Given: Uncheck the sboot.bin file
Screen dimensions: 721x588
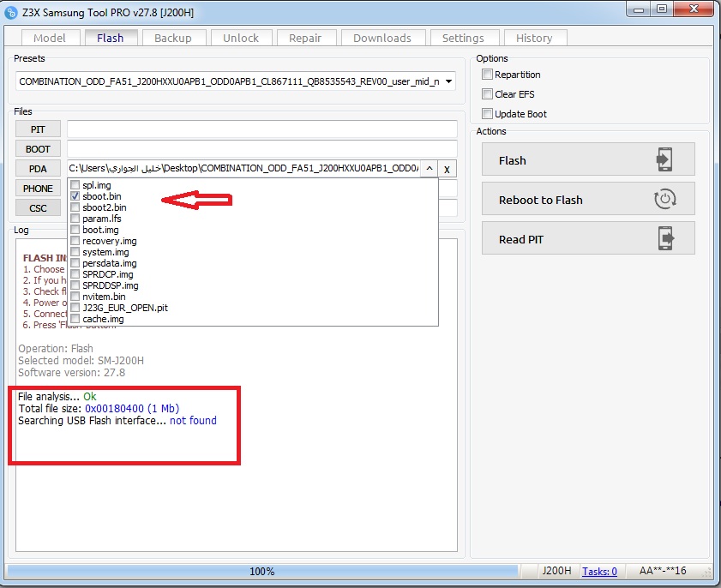Looking at the screenshot, I should (75, 196).
